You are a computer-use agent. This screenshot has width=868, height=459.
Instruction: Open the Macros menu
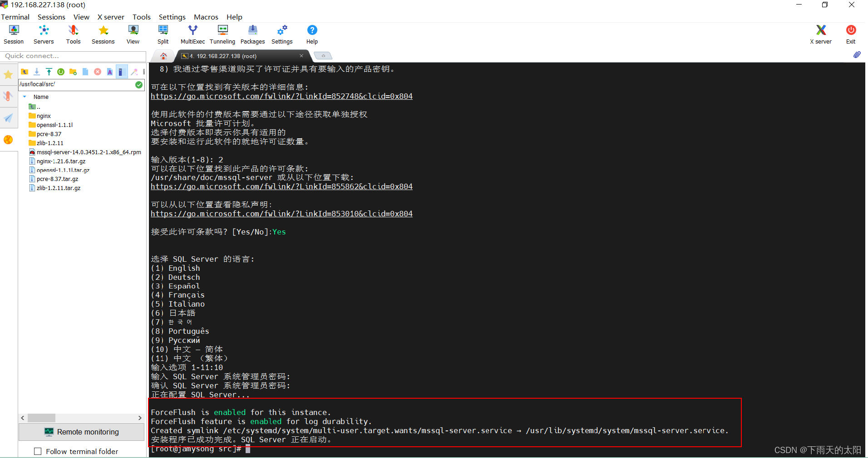[x=206, y=17]
